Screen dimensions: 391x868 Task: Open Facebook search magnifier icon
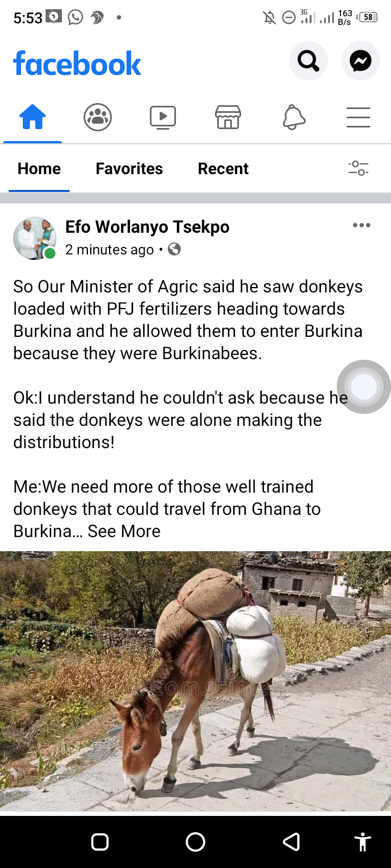tap(308, 61)
